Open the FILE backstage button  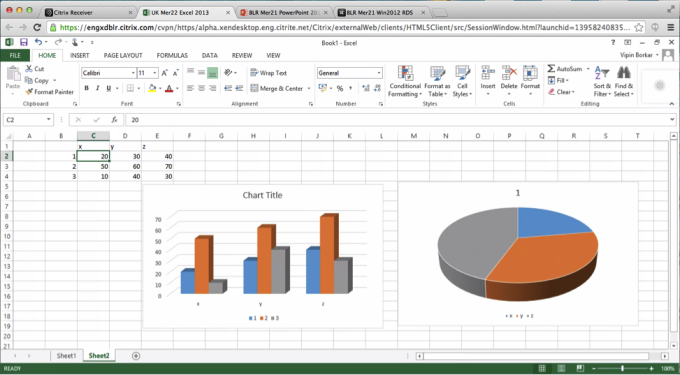15,55
